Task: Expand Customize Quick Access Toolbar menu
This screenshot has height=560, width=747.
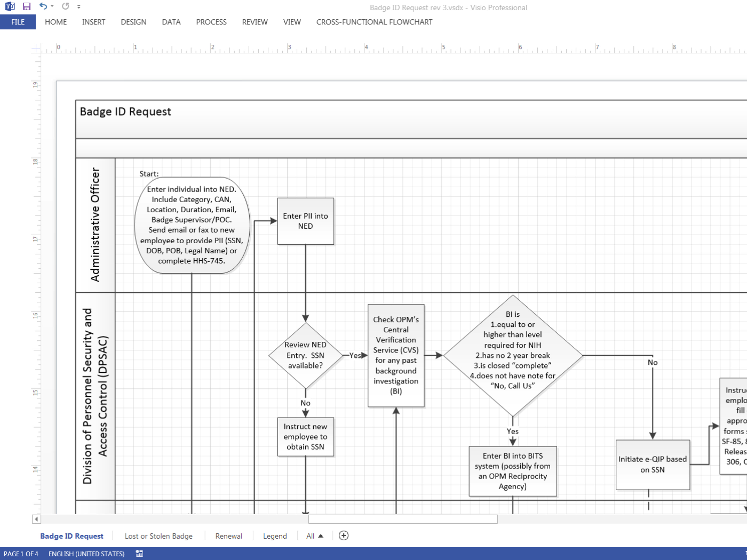Action: (x=79, y=7)
